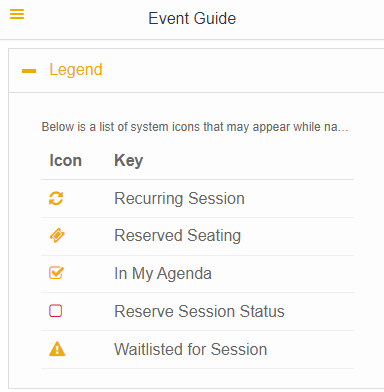The image size is (384, 392).
Task: Click the Recurring Session refresh icon
Action: click(56, 198)
